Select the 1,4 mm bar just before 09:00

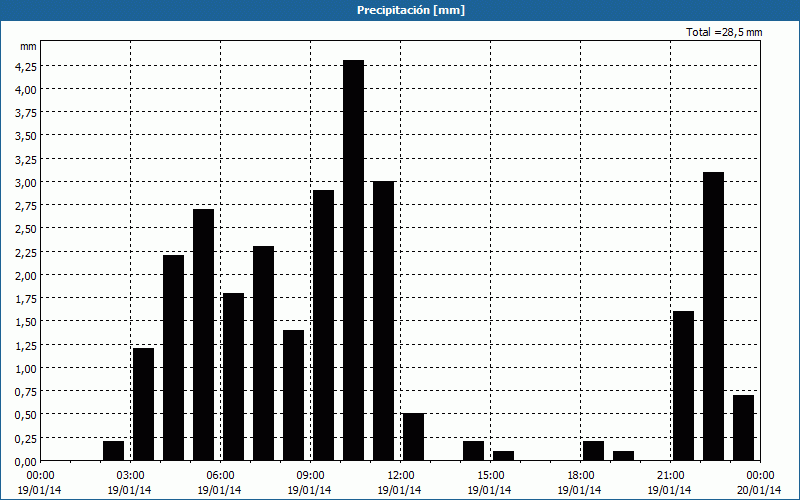coord(293,395)
